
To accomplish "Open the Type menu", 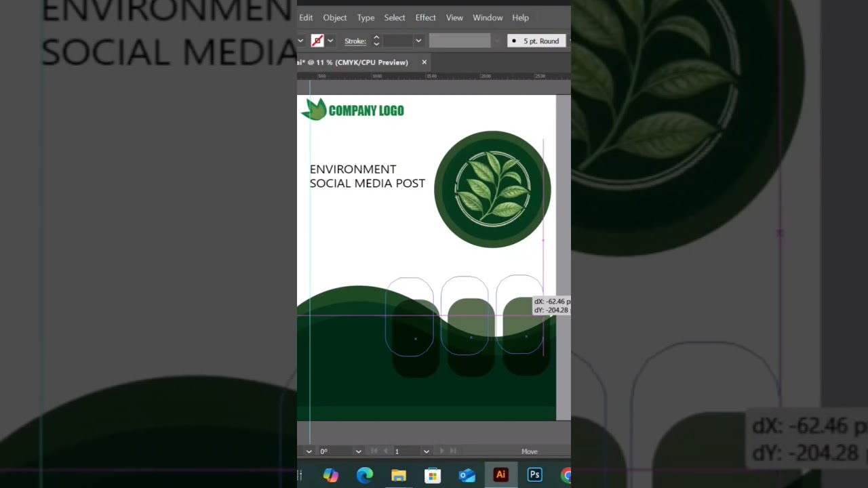I will (x=366, y=18).
